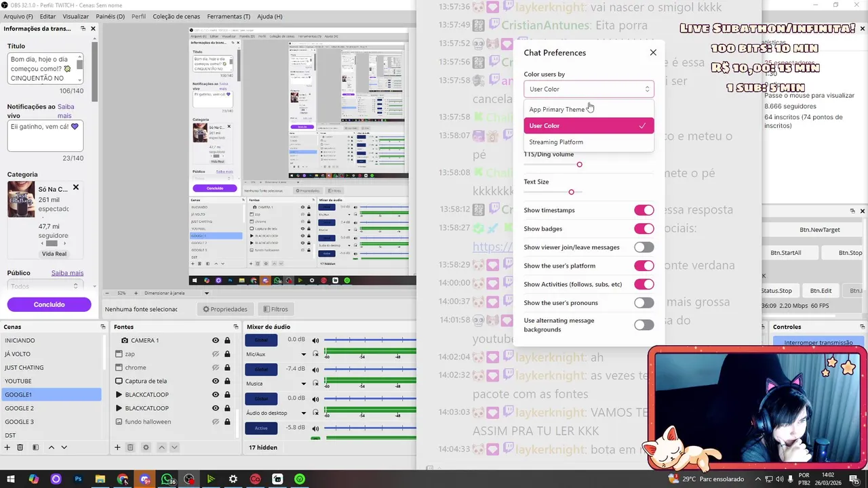Expand Mic/Aux audio options arrow
The width and height of the screenshot is (868, 488).
[304, 354]
